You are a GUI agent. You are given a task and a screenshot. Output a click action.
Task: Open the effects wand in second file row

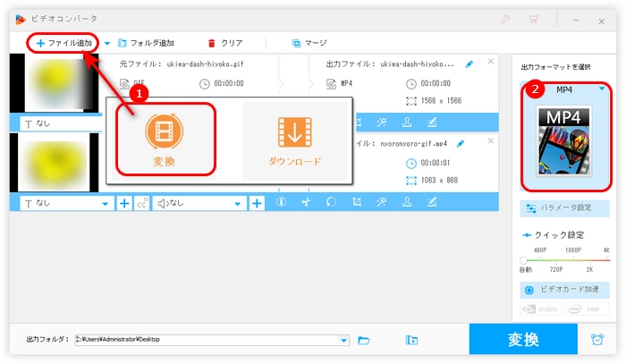click(x=381, y=203)
